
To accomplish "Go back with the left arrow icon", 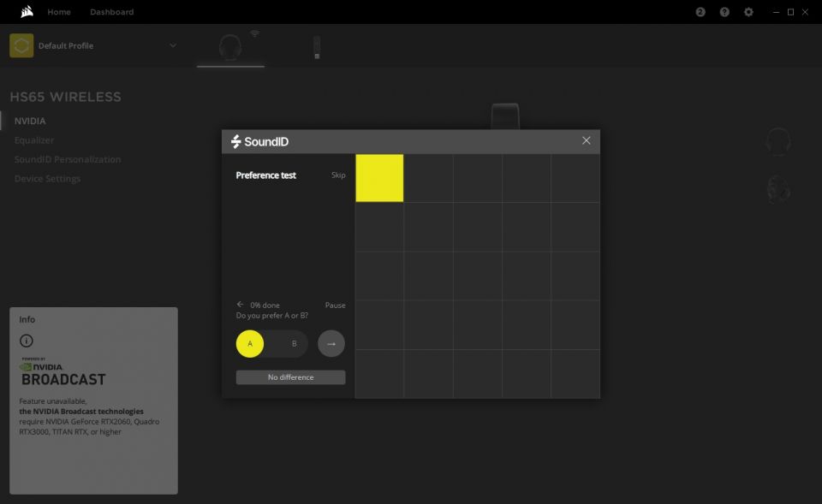I will click(240, 305).
